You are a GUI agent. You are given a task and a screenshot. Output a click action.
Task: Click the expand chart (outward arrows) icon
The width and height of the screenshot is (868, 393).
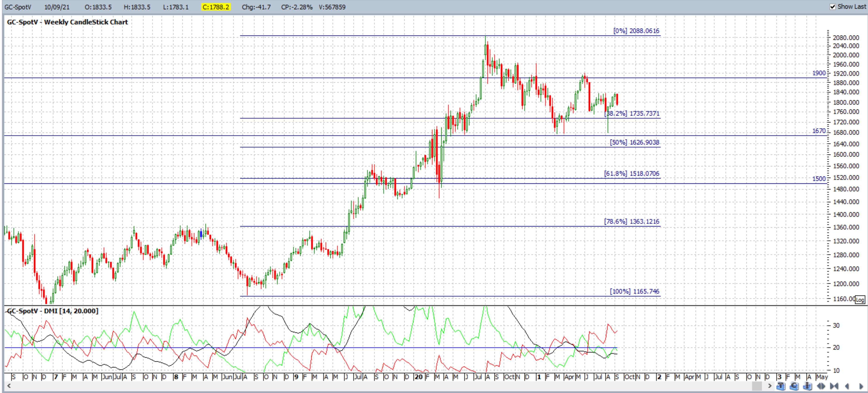(x=821, y=386)
